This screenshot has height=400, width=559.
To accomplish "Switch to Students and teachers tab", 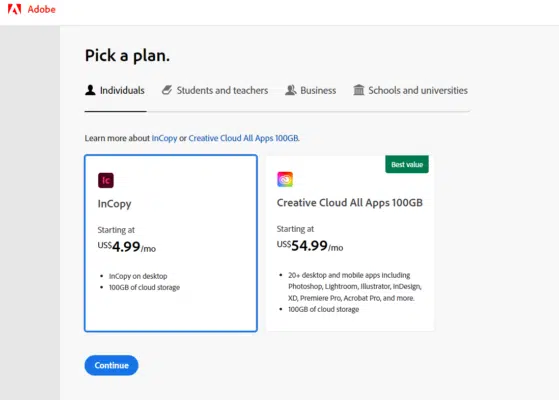I will [x=215, y=90].
